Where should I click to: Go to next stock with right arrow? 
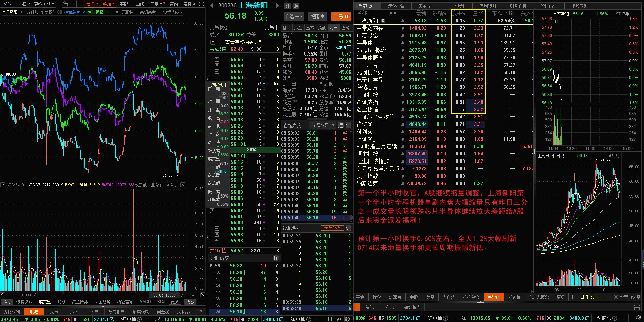277,5
